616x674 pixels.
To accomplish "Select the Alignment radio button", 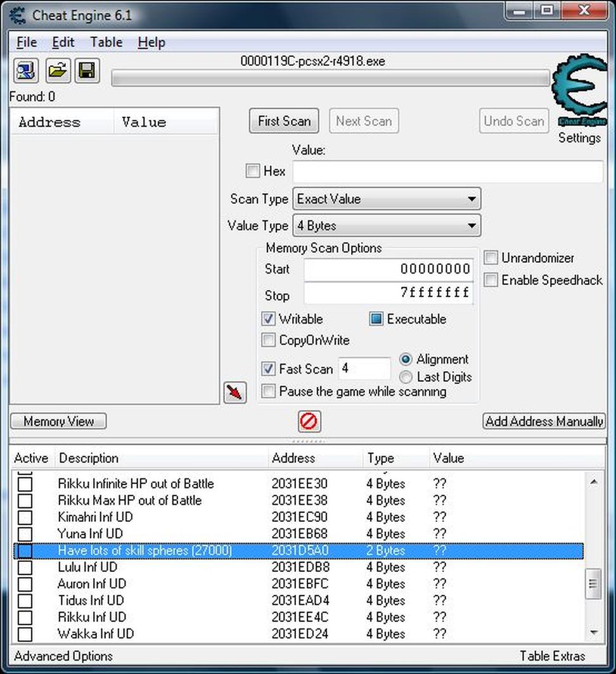I will 406,359.
